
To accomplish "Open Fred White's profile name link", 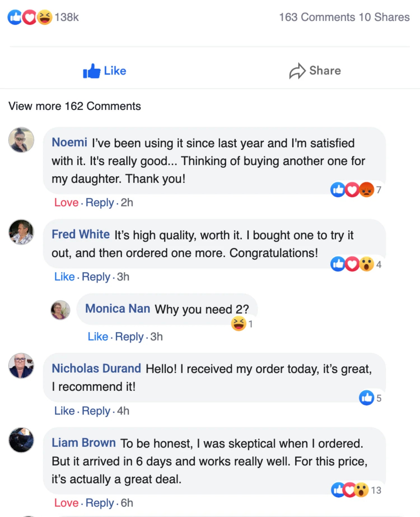I will coord(81,234).
